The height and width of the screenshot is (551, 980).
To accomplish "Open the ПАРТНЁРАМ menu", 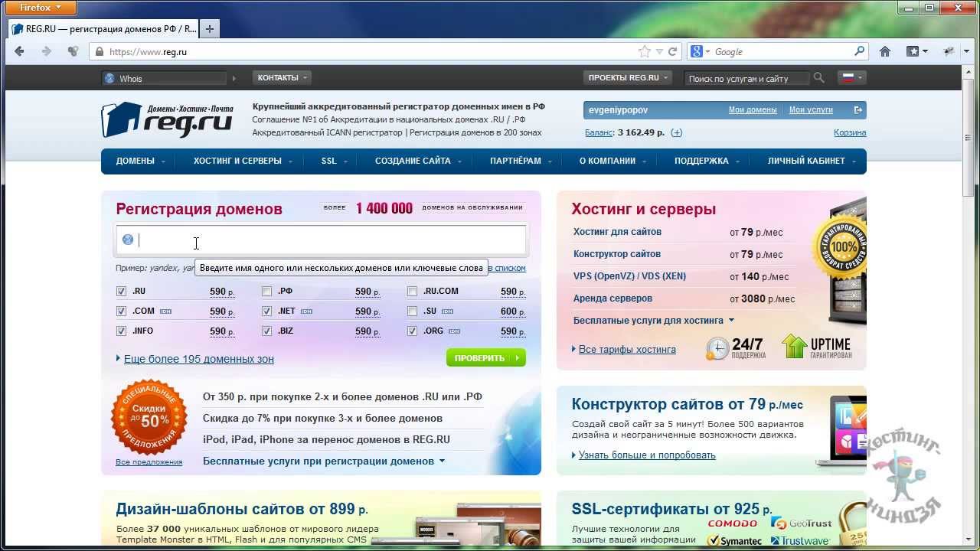I will click(521, 161).
